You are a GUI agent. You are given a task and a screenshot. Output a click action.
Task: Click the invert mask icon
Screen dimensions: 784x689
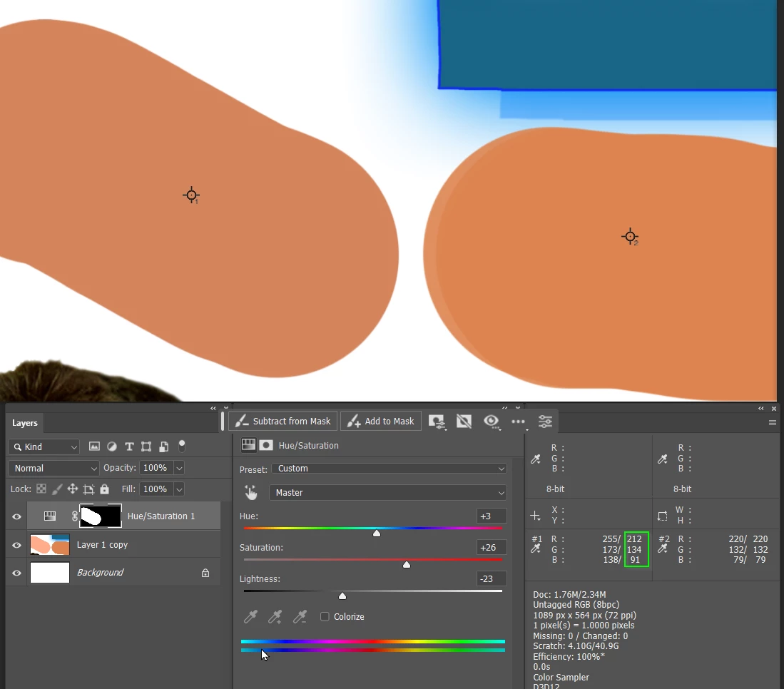click(464, 422)
